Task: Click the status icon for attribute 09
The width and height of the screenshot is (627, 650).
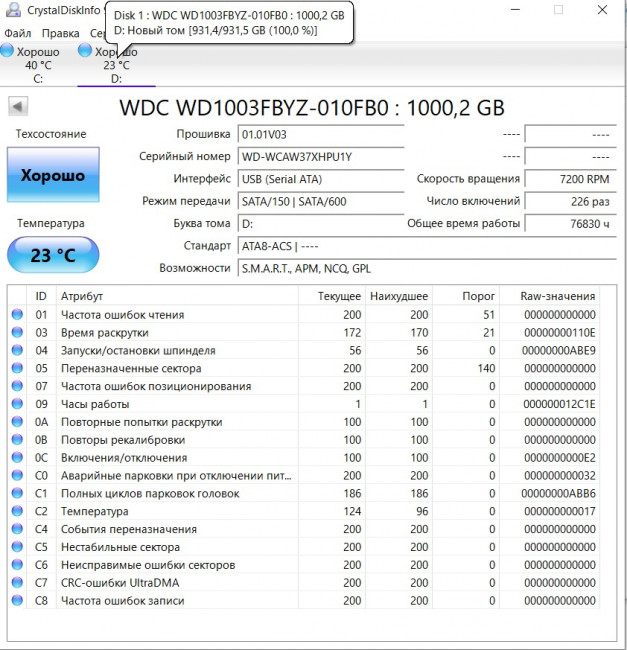Action: [17, 403]
